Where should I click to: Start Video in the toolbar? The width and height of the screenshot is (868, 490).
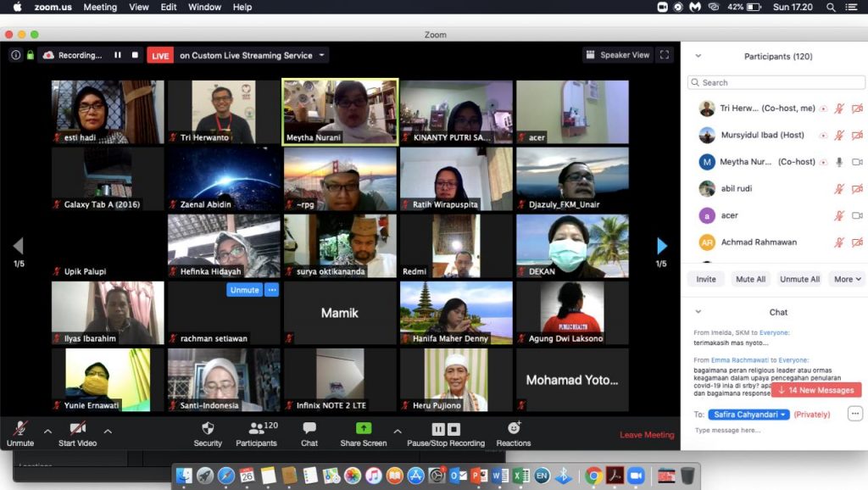77,434
